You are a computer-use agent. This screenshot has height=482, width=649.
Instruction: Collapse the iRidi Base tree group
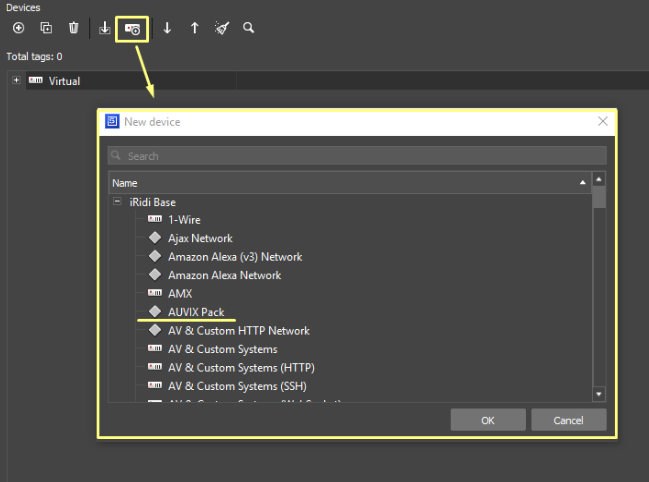118,201
